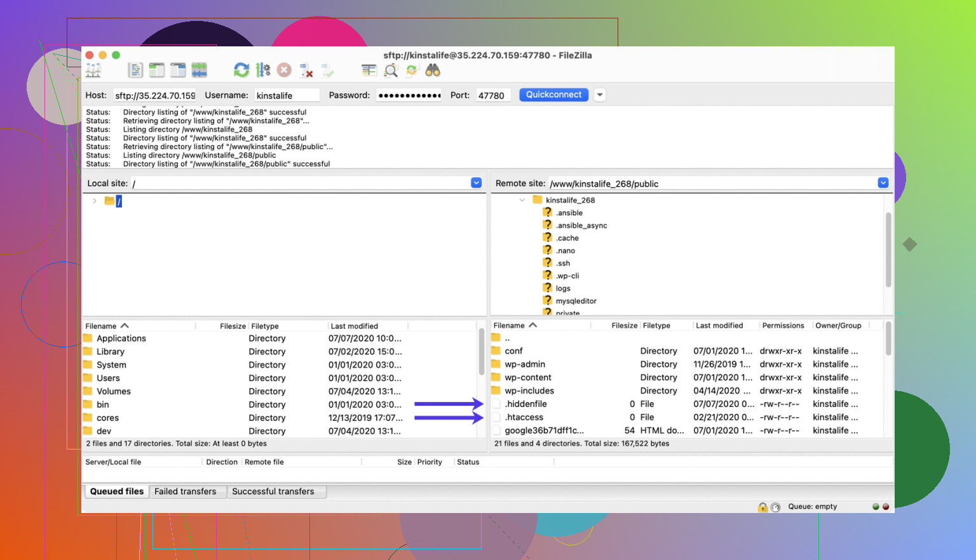
Task: Switch to Failed transfers tab
Action: (185, 491)
